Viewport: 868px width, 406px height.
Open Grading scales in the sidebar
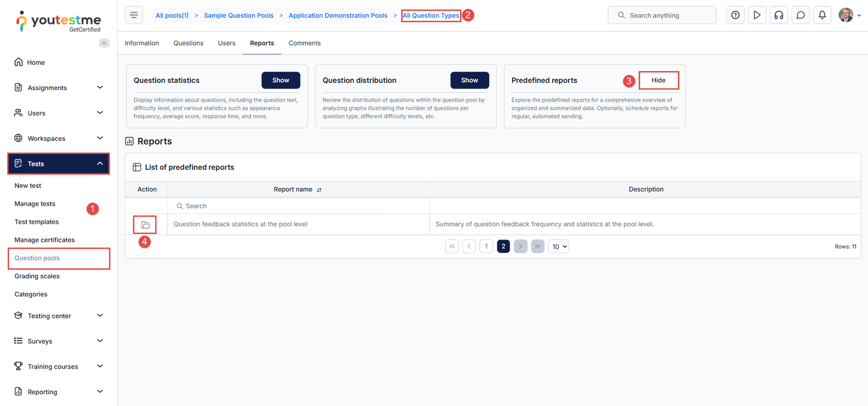[x=37, y=276]
